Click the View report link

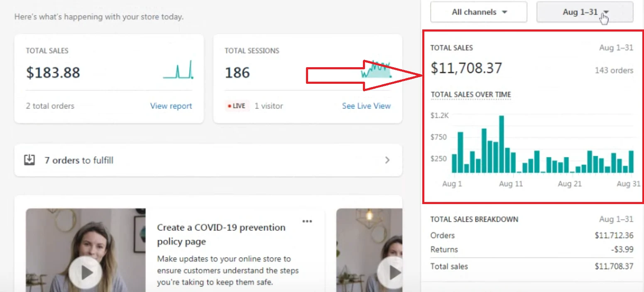tap(171, 106)
